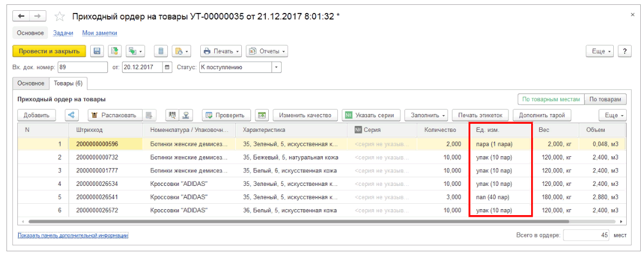Click the help question mark button
The width and height of the screenshot is (644, 254).
point(625,51)
